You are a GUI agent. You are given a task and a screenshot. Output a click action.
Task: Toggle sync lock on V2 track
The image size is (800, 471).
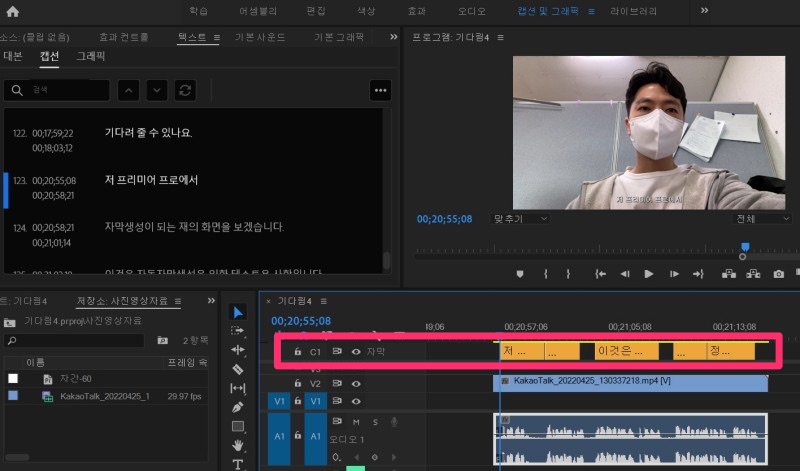click(x=337, y=383)
